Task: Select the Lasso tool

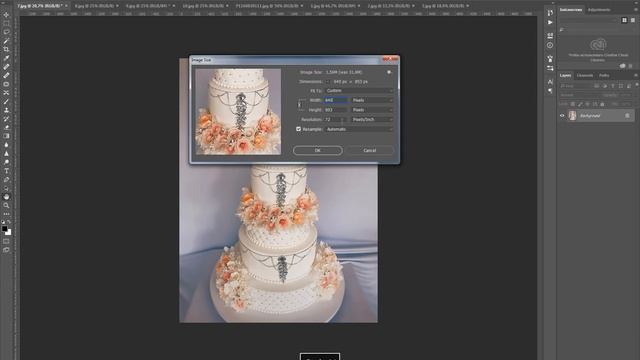Action: pyautogui.click(x=6, y=32)
